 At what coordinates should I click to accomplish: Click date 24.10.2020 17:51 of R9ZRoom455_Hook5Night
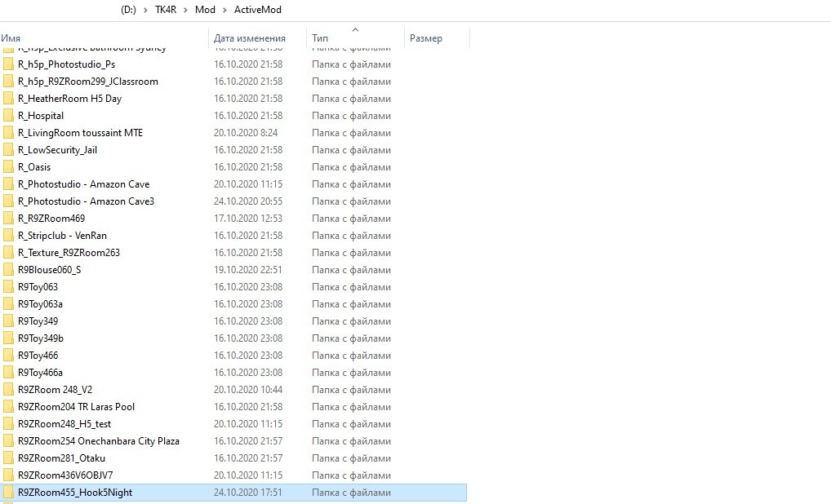248,493
